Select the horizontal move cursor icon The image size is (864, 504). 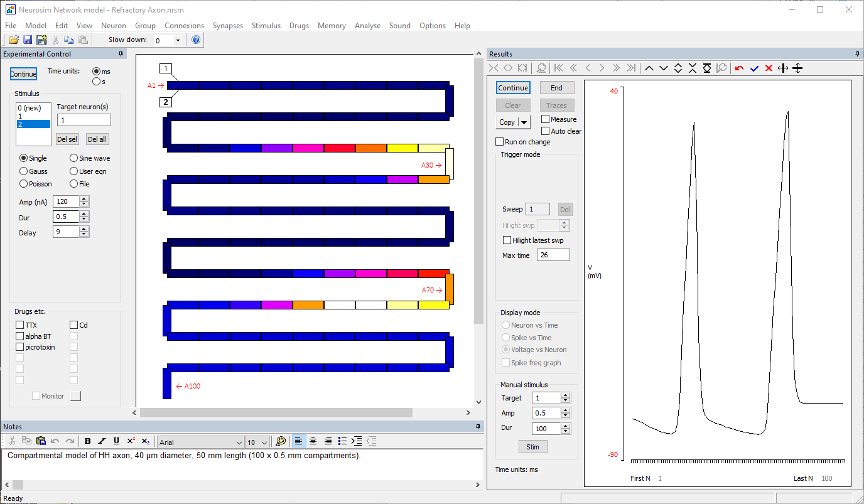pos(783,68)
